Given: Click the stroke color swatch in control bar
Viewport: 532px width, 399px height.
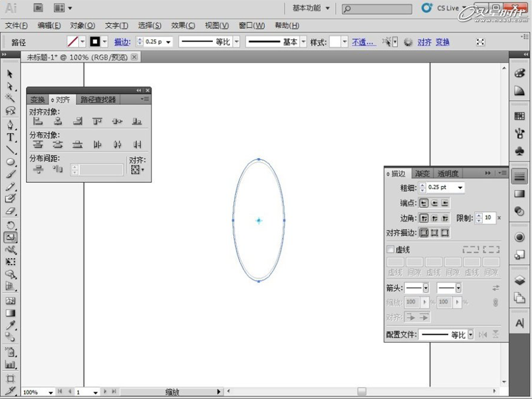Looking at the screenshot, I should pyautogui.click(x=96, y=41).
